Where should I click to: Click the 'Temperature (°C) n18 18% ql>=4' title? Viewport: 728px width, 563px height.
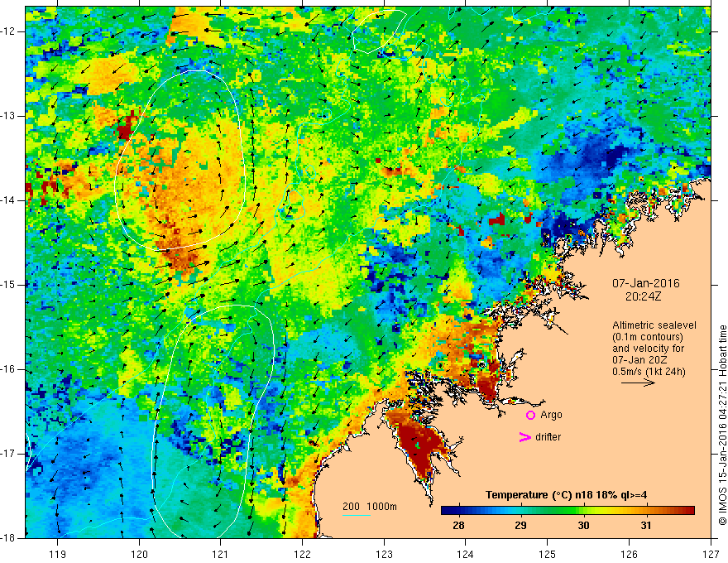click(x=567, y=495)
